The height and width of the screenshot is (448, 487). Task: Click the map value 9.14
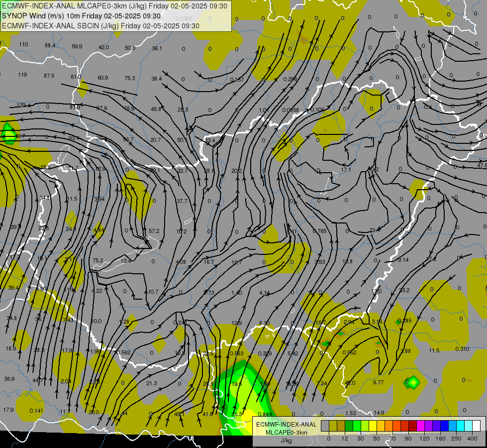point(403,260)
